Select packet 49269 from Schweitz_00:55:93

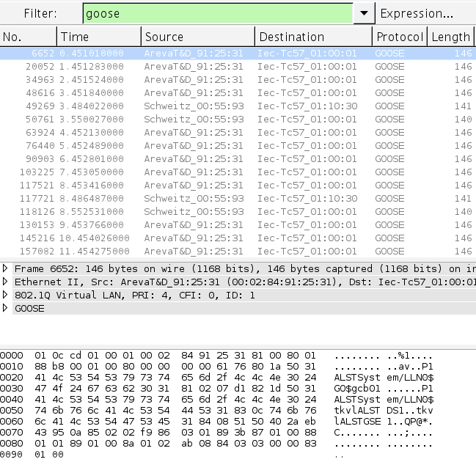click(x=238, y=106)
